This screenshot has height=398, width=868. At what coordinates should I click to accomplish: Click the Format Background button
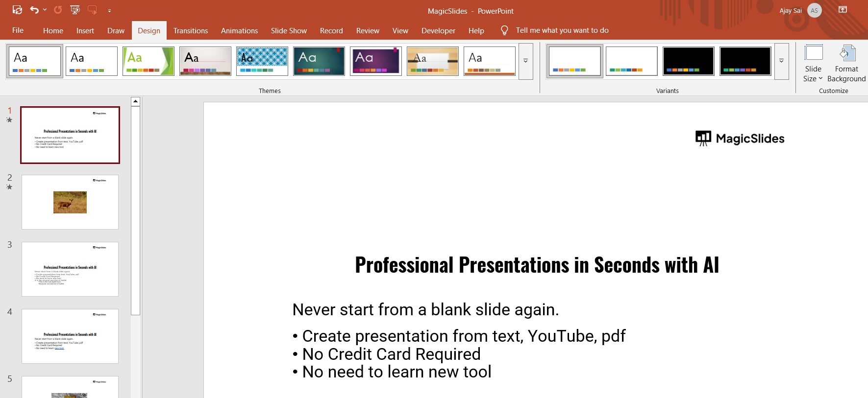(x=846, y=64)
